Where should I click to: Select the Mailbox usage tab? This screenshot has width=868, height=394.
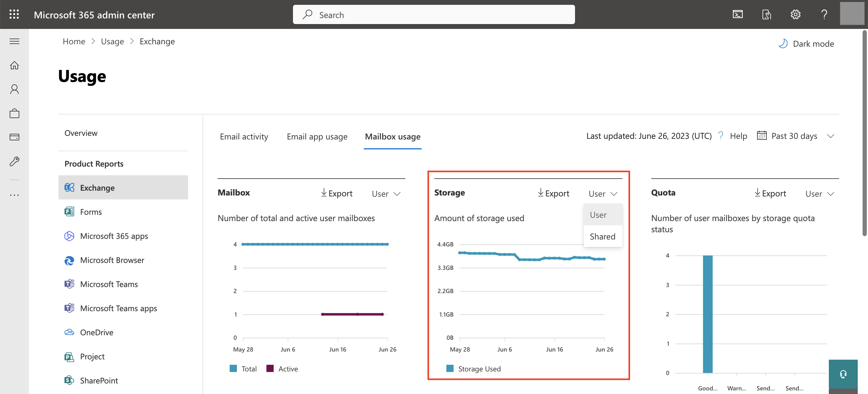pyautogui.click(x=392, y=136)
